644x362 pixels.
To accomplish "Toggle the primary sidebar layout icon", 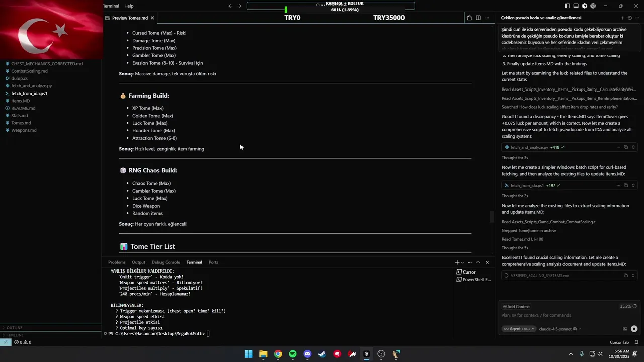I will click(567, 6).
